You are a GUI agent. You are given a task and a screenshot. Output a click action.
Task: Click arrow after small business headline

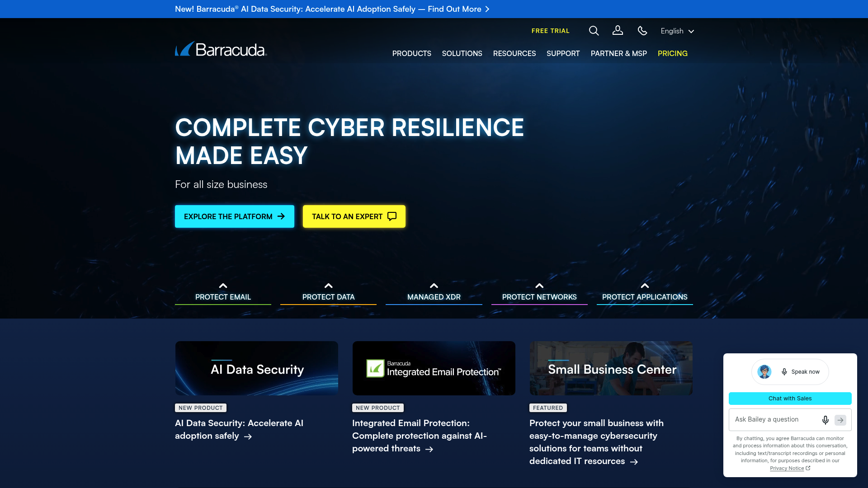click(634, 462)
